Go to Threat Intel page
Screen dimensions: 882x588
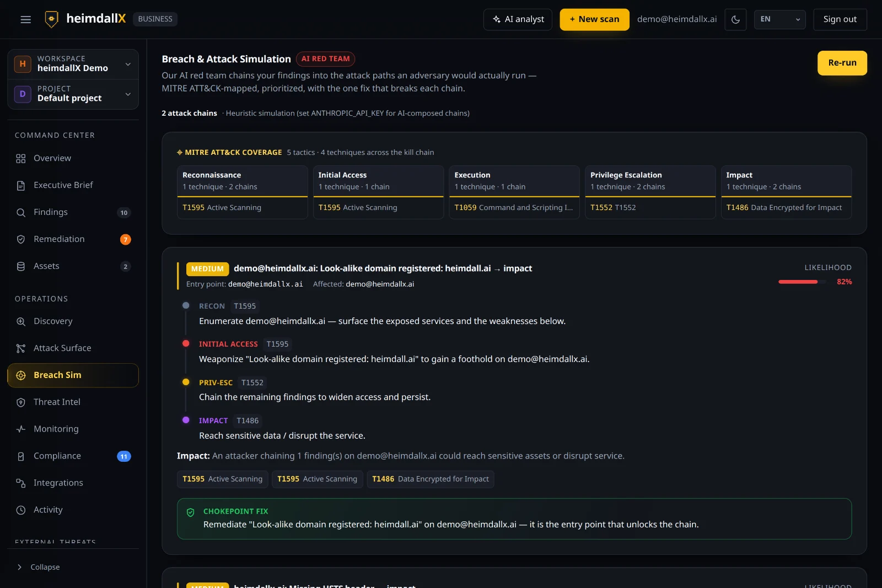pyautogui.click(x=73, y=402)
